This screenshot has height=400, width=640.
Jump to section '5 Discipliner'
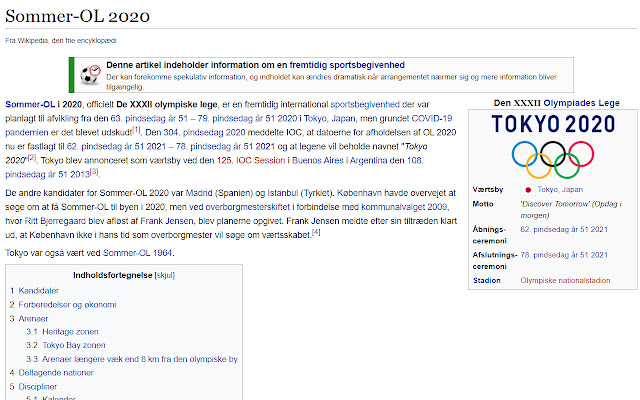click(33, 387)
